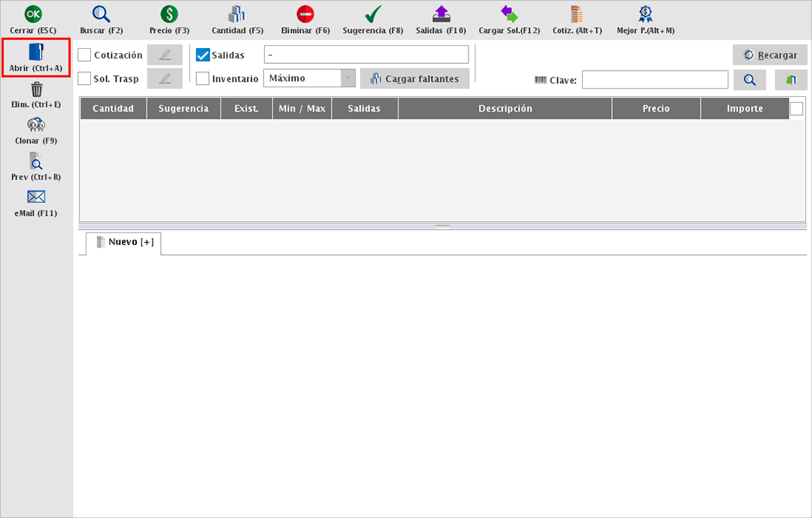The image size is (812, 518).
Task: Select the Cantidad (F5) toolbar icon
Action: (x=237, y=14)
